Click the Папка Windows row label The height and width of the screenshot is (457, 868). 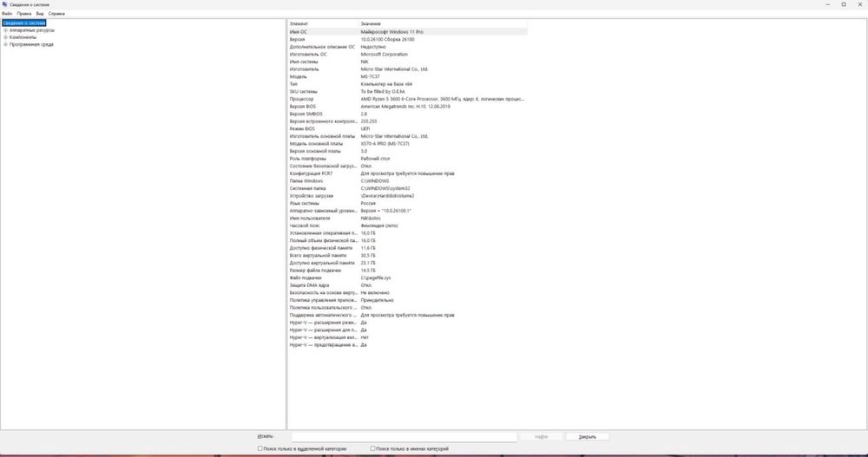click(x=306, y=181)
